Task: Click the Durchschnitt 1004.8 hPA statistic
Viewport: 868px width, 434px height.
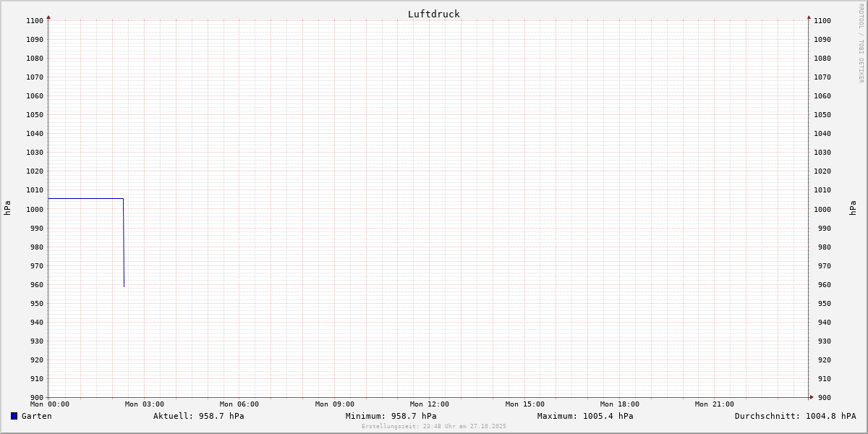Action: click(795, 416)
